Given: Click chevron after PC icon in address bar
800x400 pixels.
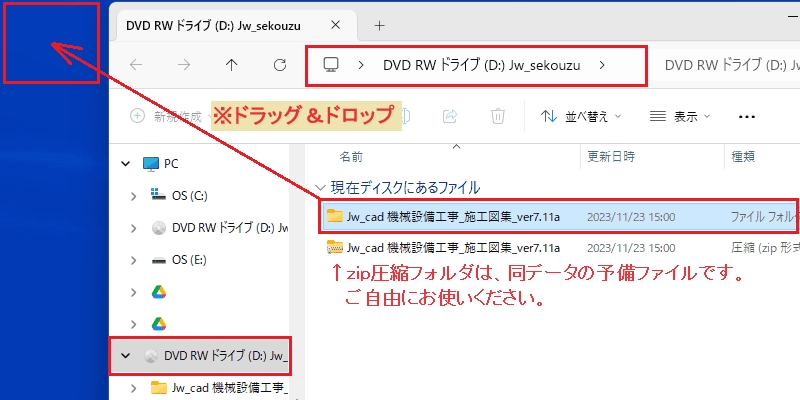Looking at the screenshot, I should pyautogui.click(x=361, y=65).
